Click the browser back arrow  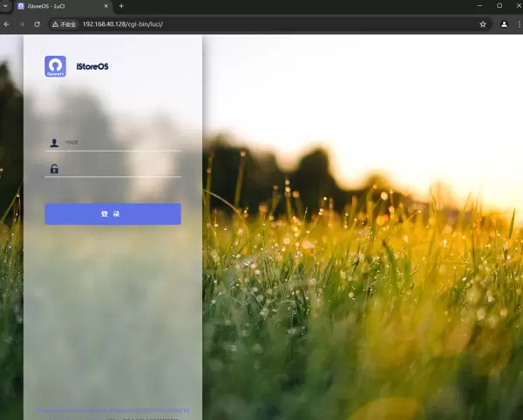[7, 24]
